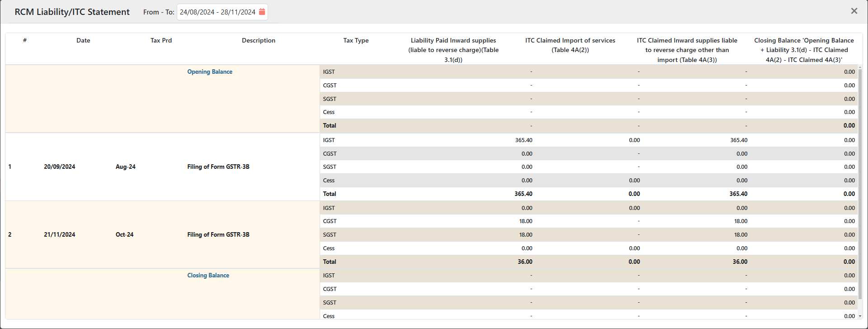
Task: Click 18.00 SGST ITC claimed inward in Oct-24
Action: coord(741,234)
